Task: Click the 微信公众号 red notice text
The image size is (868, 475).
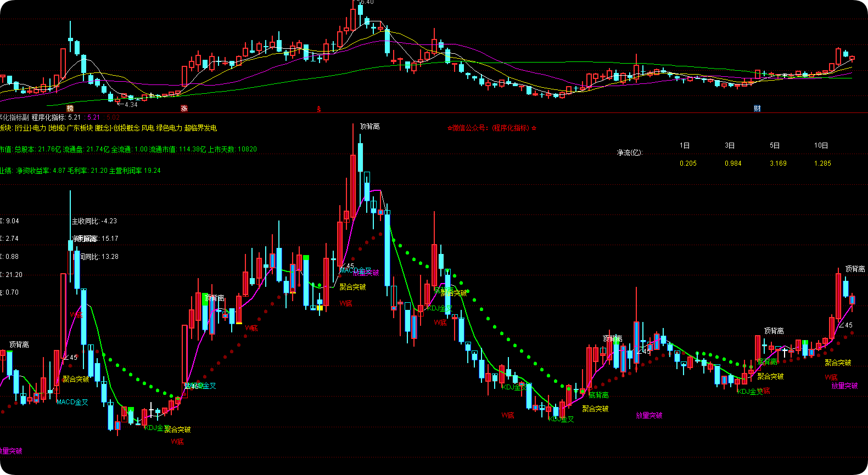Action: 492,128
